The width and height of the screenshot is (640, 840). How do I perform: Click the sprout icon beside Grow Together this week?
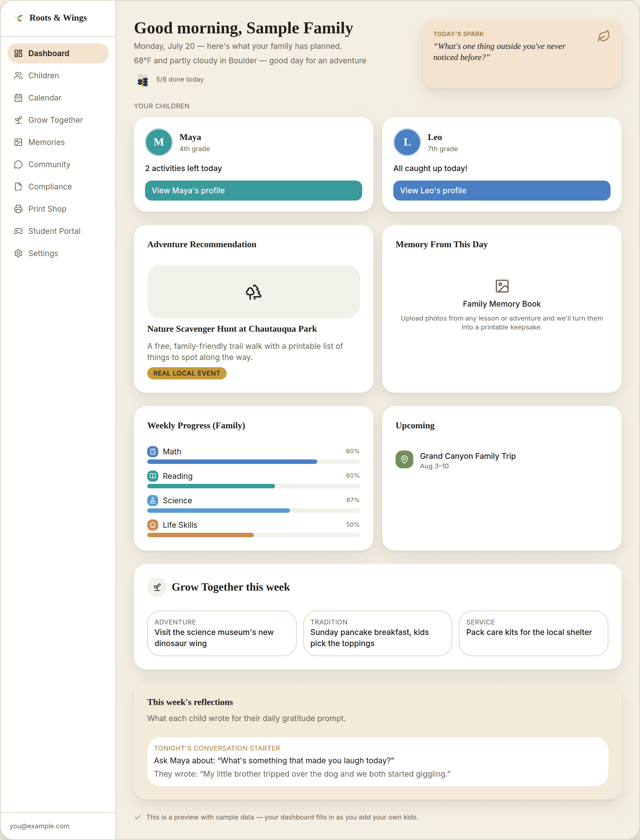(157, 587)
